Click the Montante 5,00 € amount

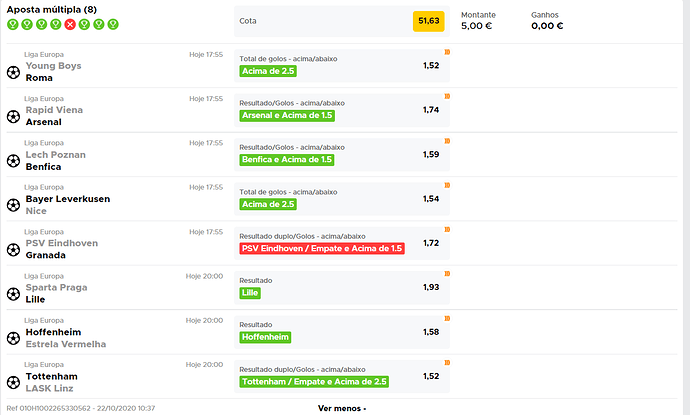[477, 26]
